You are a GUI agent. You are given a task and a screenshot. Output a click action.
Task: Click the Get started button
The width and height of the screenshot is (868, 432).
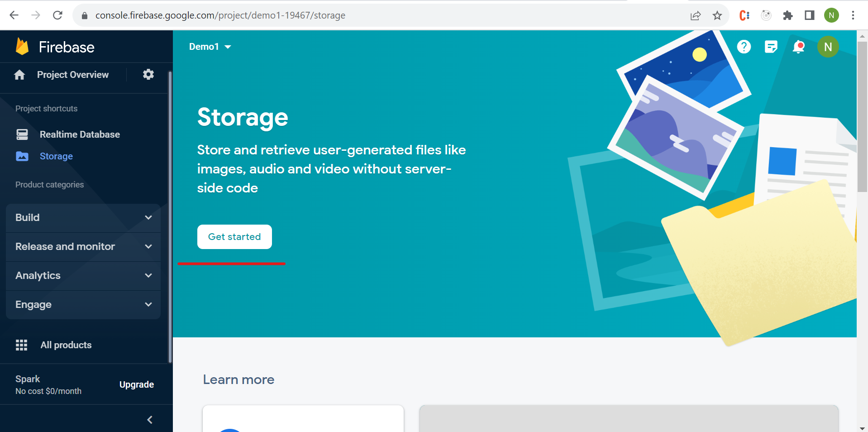234,237
